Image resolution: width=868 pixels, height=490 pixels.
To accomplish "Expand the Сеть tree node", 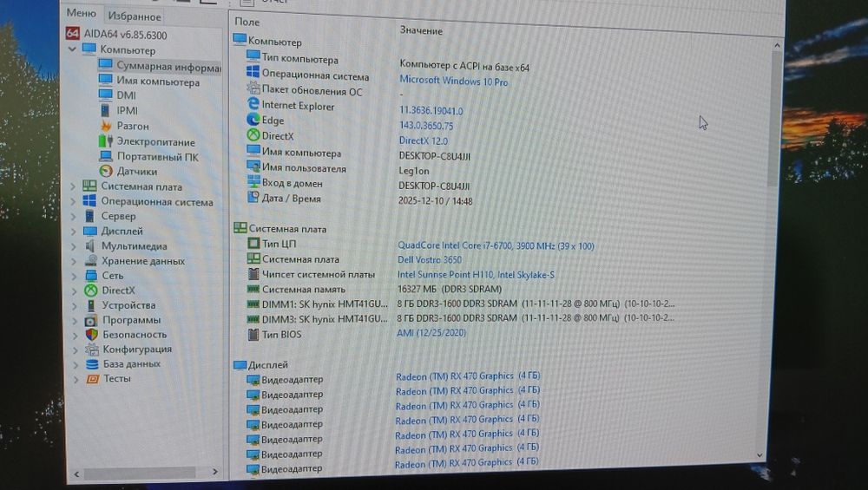I will 74,276.
